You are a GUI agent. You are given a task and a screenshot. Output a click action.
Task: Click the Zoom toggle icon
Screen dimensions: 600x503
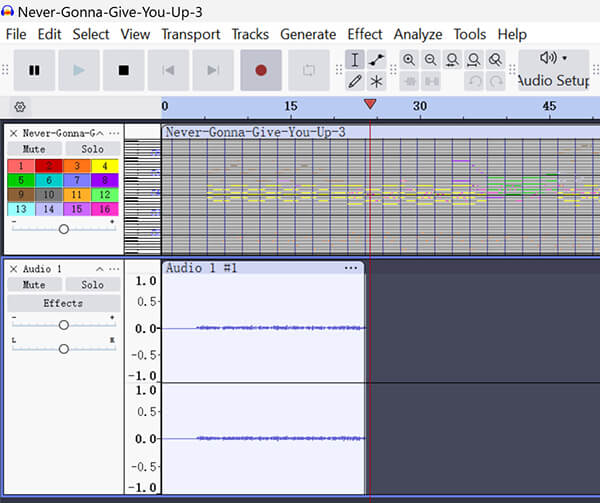495,60
